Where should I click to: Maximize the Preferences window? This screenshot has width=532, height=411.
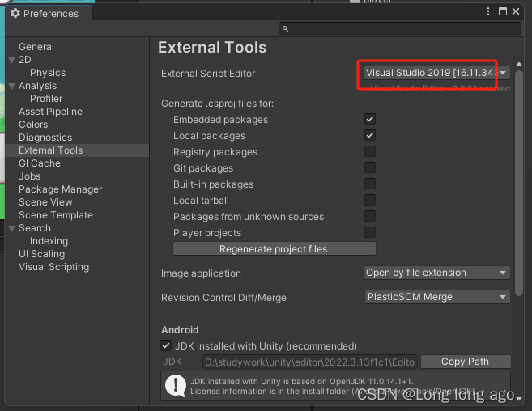pyautogui.click(x=503, y=12)
